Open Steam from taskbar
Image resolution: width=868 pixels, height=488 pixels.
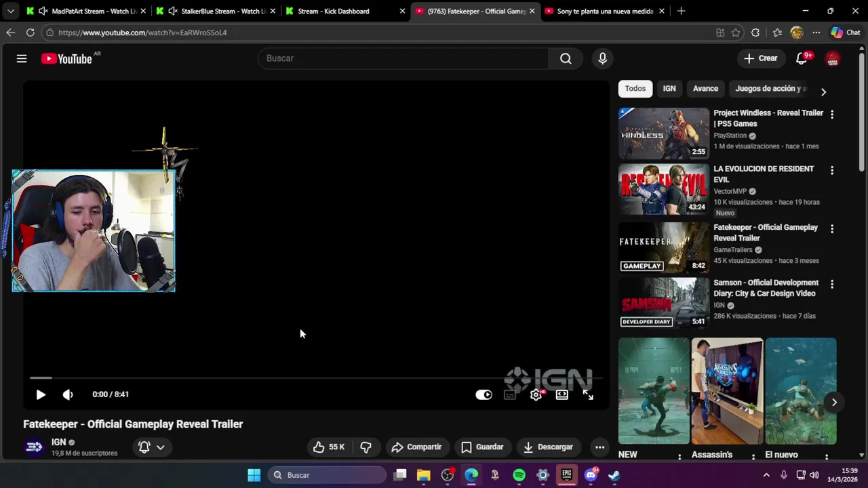pos(614,475)
